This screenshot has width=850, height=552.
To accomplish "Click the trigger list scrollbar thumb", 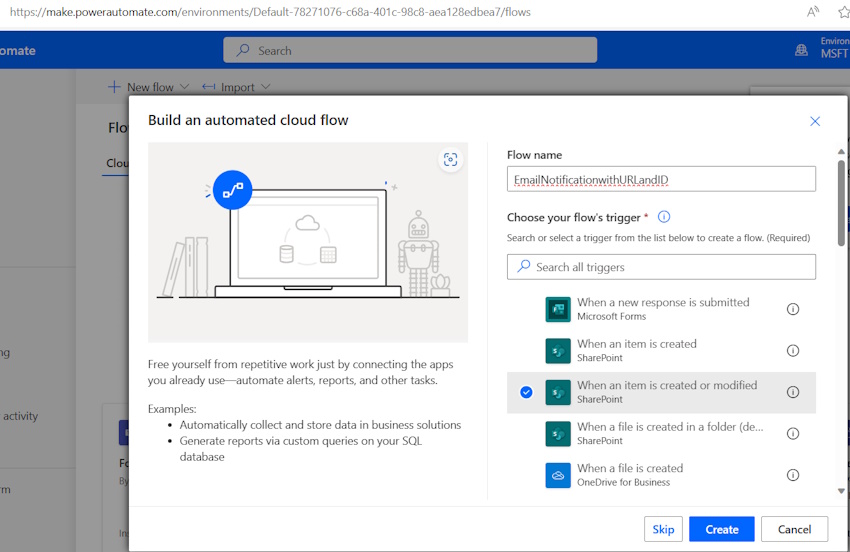I will pyautogui.click(x=841, y=203).
